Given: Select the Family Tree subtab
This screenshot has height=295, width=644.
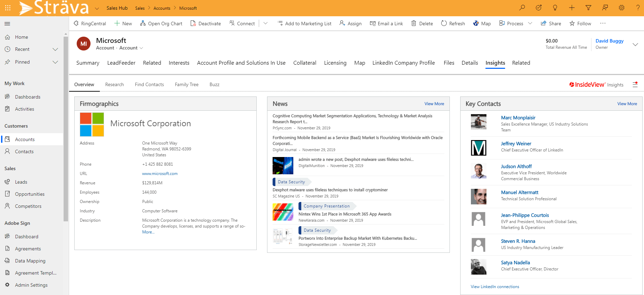Looking at the screenshot, I should 187,85.
